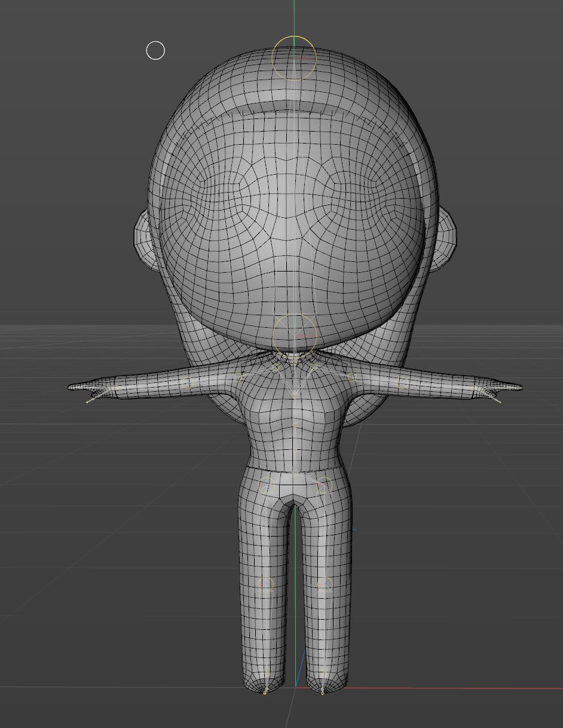Select the elbow joint circle on the right arm

[x=402, y=383]
